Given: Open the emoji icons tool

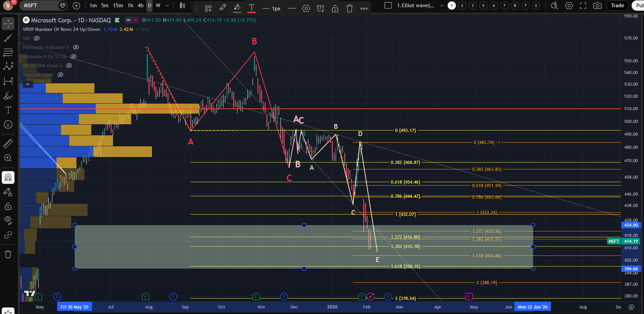Looking at the screenshot, I should pyautogui.click(x=8, y=125).
